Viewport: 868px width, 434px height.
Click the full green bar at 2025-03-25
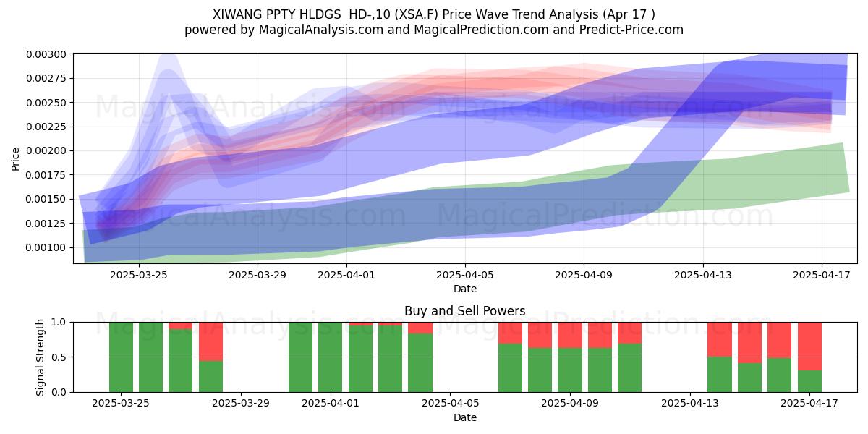[121, 357]
